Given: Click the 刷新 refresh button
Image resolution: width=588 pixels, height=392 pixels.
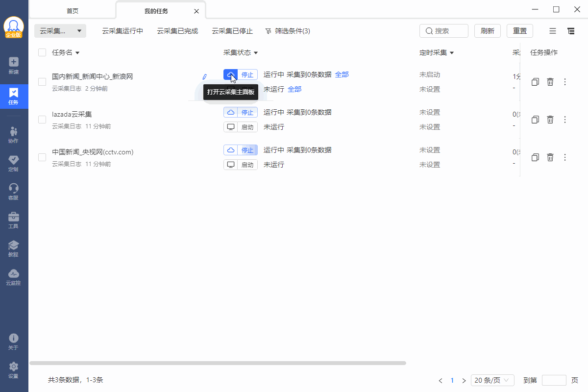Looking at the screenshot, I should click(x=487, y=31).
